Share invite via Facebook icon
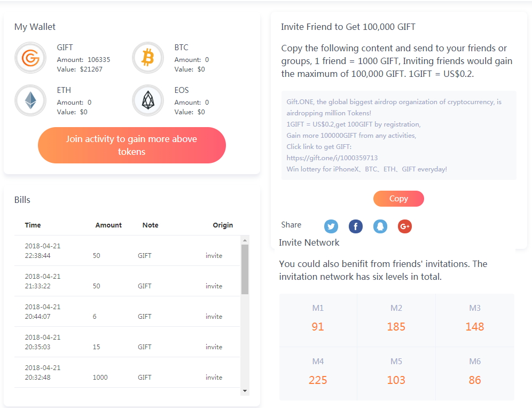Screen dimensions: 532x408 click(356, 226)
